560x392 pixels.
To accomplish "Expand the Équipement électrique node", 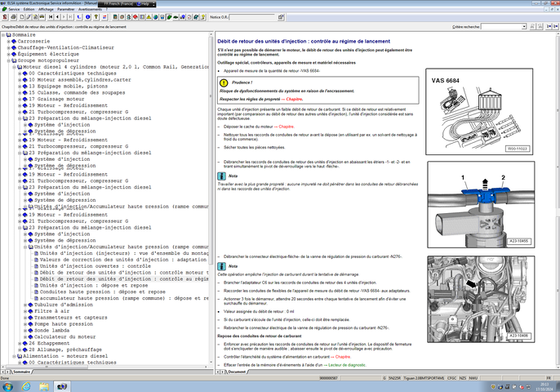I will point(8,55).
